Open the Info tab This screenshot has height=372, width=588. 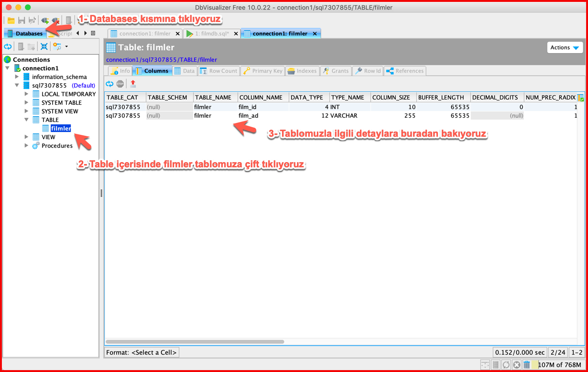(x=120, y=71)
